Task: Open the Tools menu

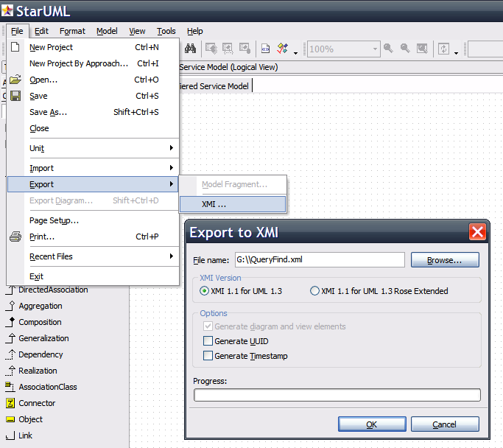Action: tap(166, 31)
